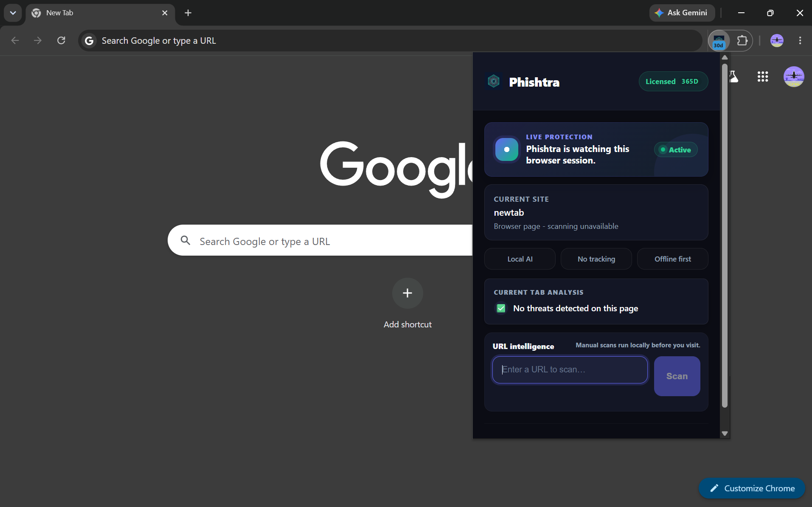Close the New Tab tab
This screenshot has width=812, height=507.
tap(165, 13)
